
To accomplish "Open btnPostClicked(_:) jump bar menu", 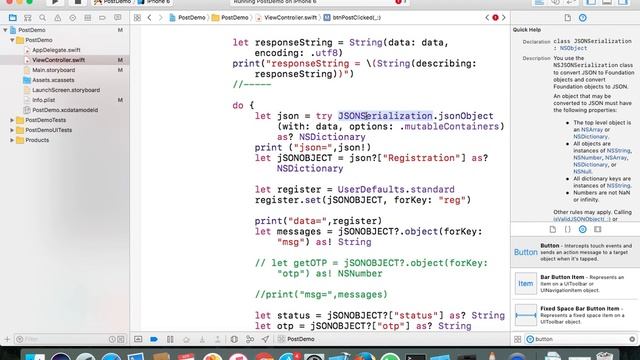I will coord(352,18).
